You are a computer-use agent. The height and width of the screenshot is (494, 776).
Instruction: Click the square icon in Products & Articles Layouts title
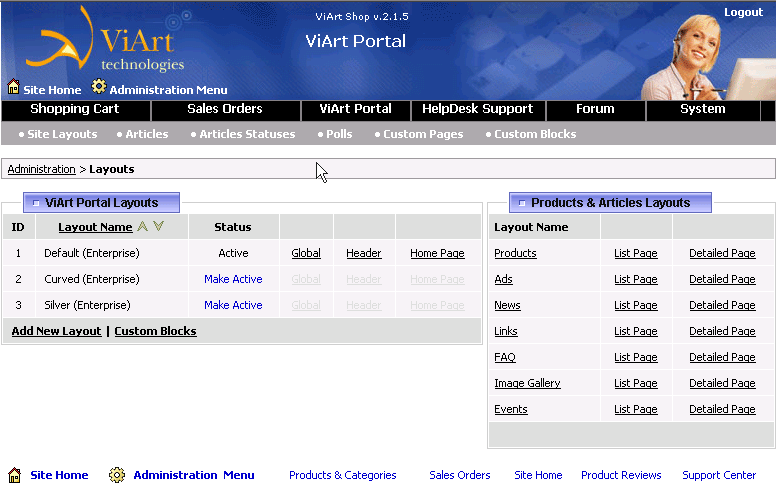[x=522, y=203]
